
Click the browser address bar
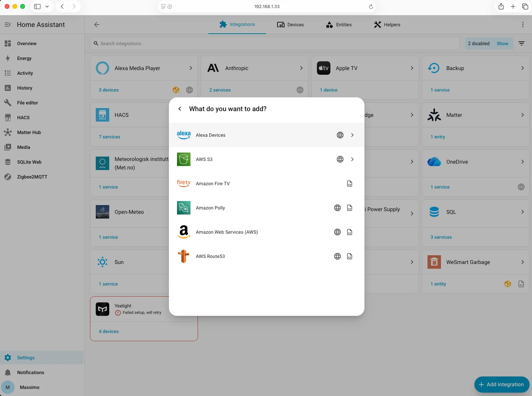(267, 6)
